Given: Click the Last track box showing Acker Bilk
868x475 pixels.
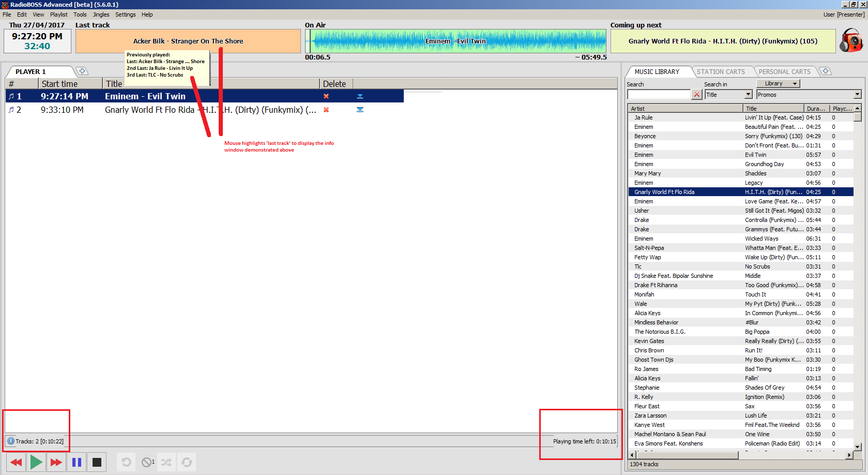Looking at the screenshot, I should coord(188,41).
